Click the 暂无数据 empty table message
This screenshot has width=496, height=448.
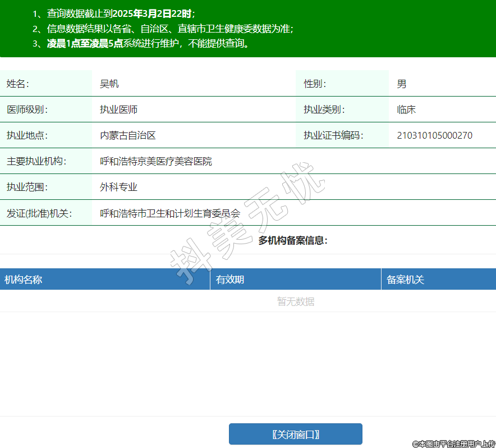point(296,301)
